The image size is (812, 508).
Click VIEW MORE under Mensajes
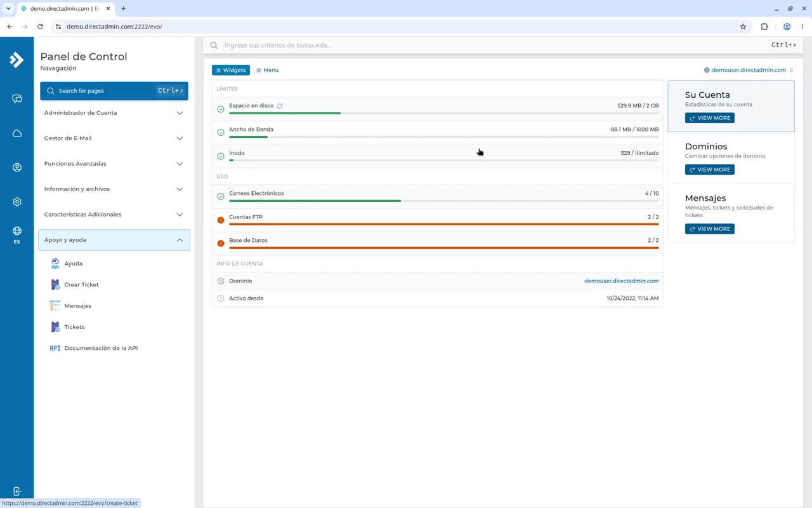[710, 229]
